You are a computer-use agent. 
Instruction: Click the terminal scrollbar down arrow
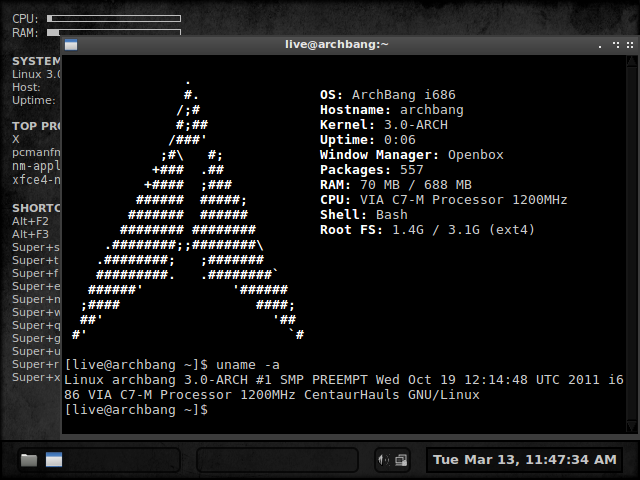(632, 427)
